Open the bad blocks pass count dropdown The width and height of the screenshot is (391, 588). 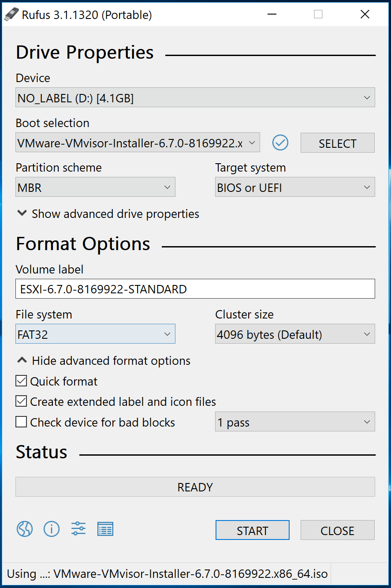coord(295,422)
